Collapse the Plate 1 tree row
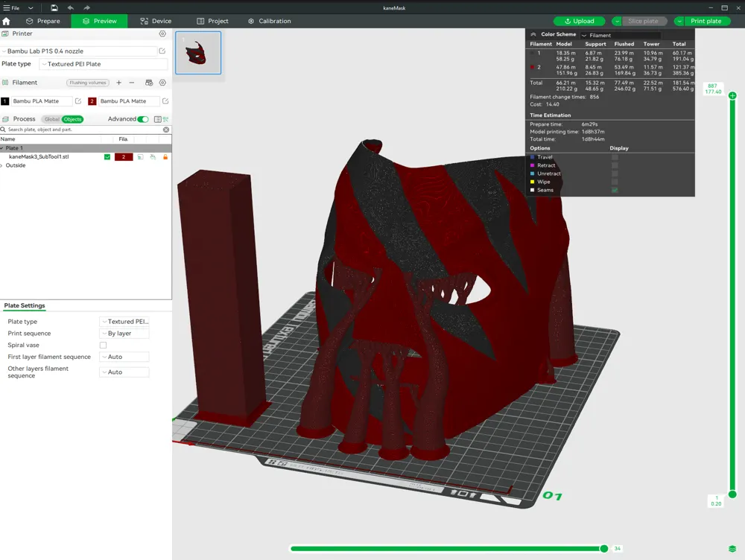This screenshot has height=560, width=745. pos(2,148)
